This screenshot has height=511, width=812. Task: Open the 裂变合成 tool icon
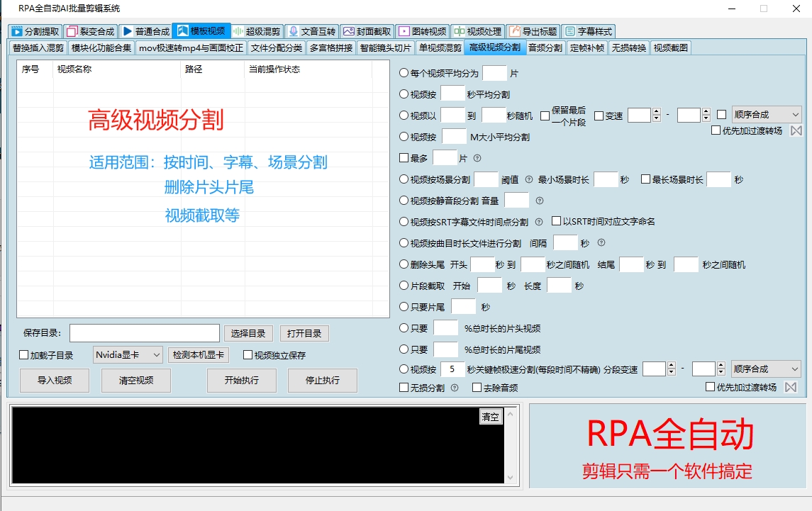[x=71, y=30]
